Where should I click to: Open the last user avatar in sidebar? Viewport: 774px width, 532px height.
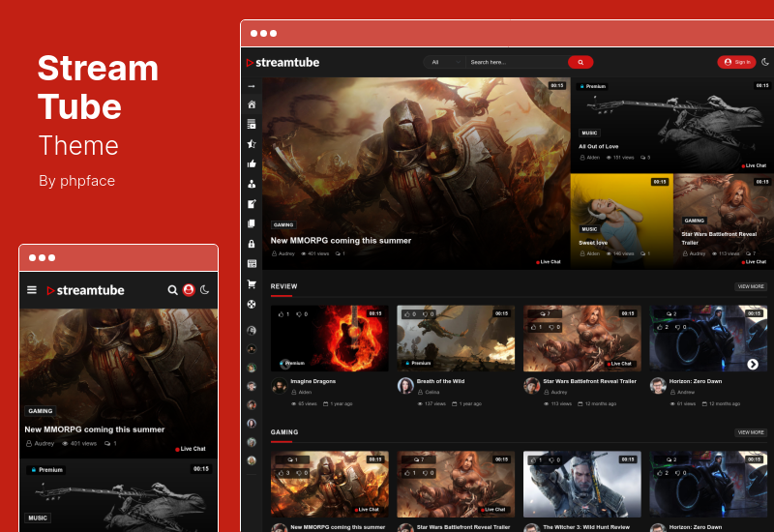(252, 460)
